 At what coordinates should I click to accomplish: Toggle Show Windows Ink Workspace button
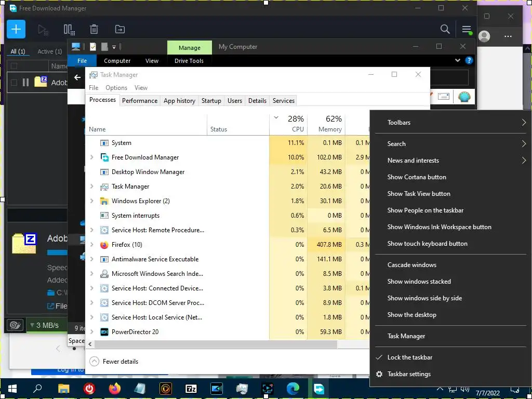[x=439, y=227]
